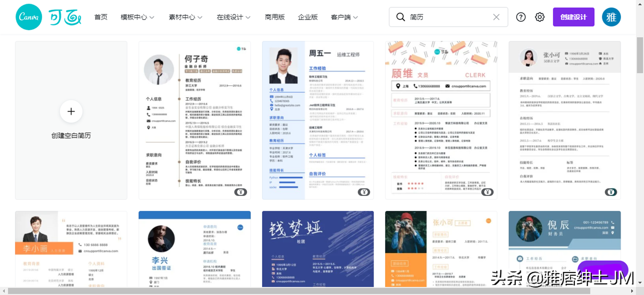Open the help question mark icon

tap(521, 17)
